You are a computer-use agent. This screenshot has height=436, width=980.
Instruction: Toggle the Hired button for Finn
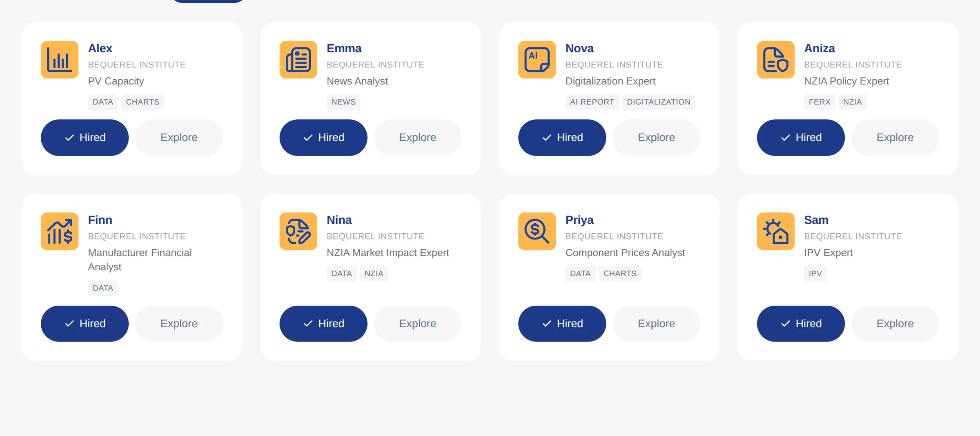pyautogui.click(x=85, y=324)
